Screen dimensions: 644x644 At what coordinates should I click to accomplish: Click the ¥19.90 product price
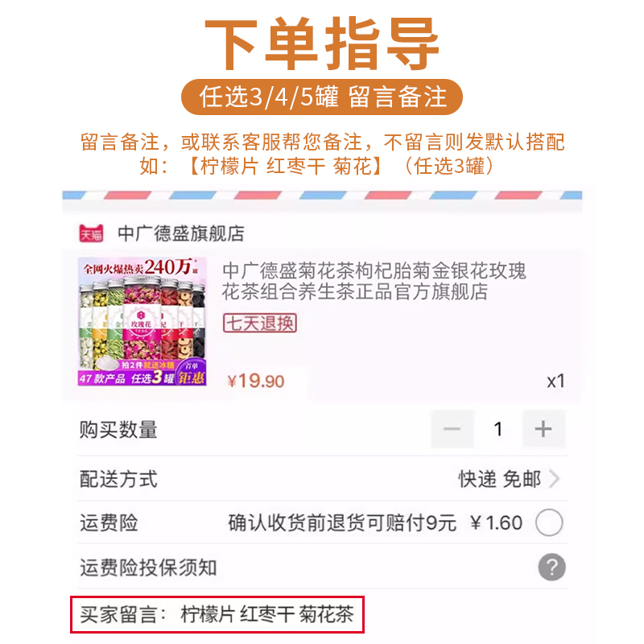coord(256,381)
